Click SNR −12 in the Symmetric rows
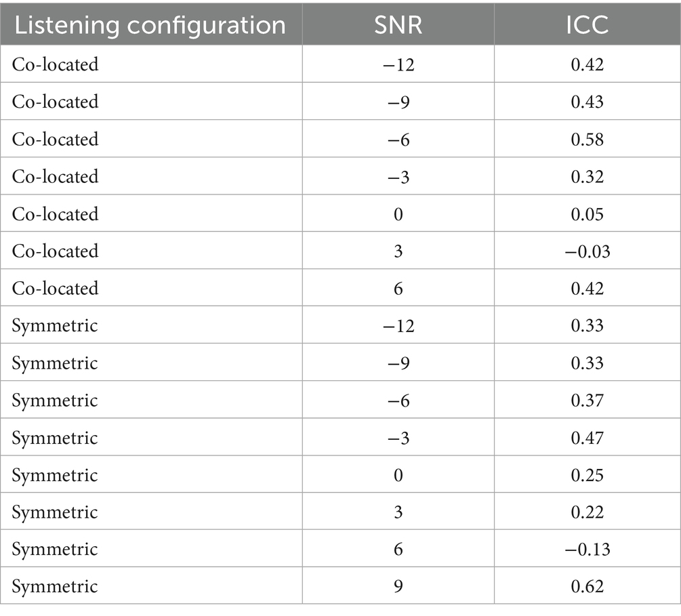681x616 pixels. click(x=398, y=326)
